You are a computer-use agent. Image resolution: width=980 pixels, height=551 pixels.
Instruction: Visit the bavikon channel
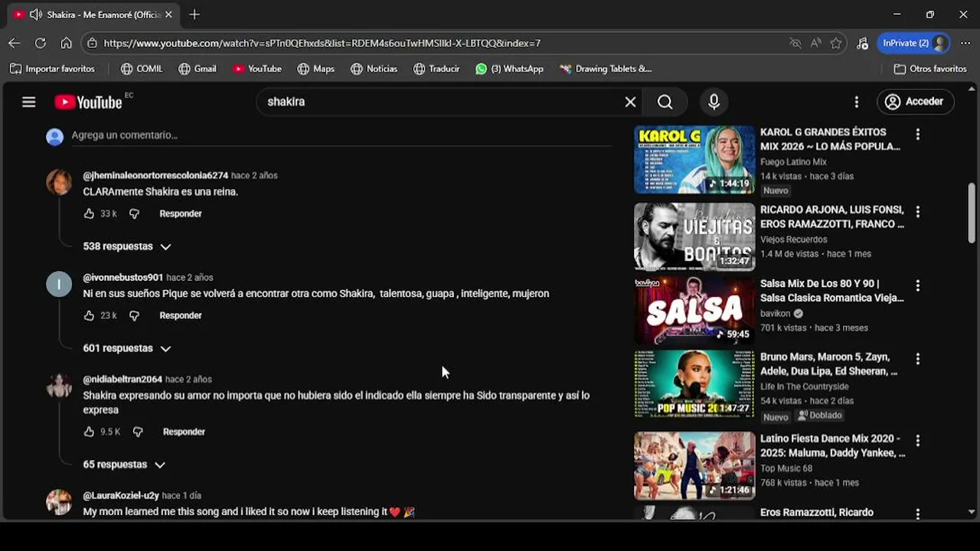[776, 314]
